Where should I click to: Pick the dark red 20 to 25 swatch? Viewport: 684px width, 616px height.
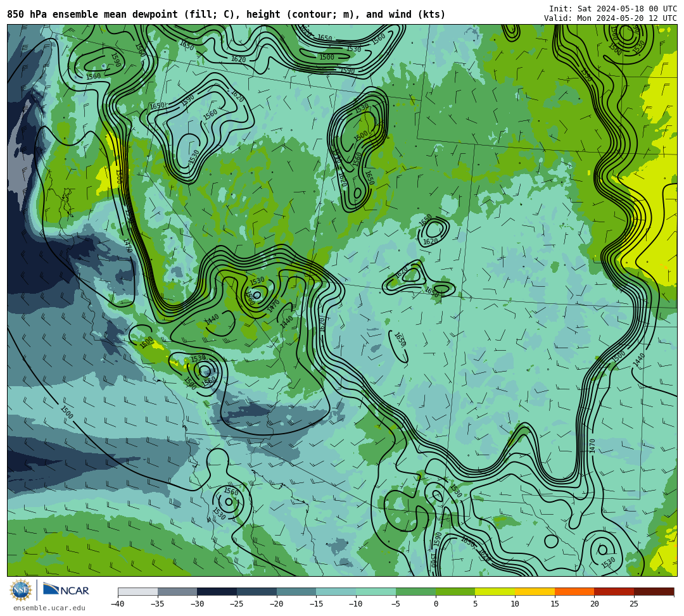[x=614, y=591]
